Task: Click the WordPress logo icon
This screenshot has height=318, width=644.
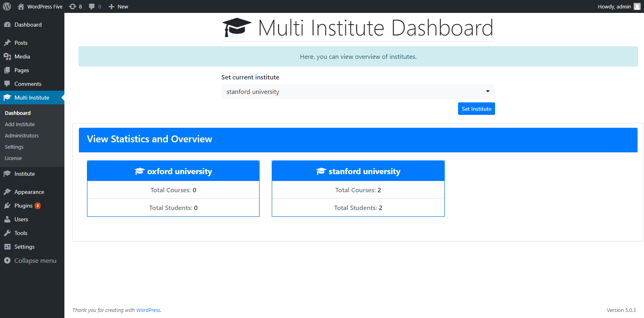Action: pyautogui.click(x=7, y=6)
